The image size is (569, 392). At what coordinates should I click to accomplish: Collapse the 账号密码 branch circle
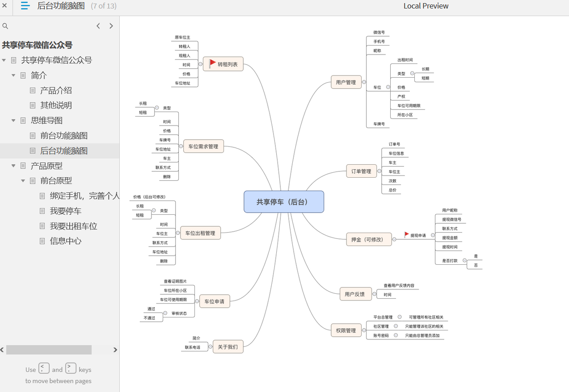coord(396,335)
